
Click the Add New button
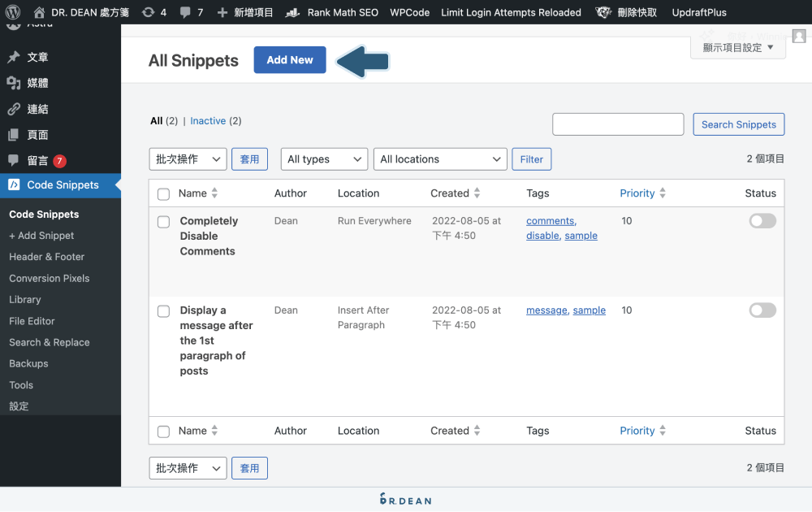pyautogui.click(x=290, y=59)
